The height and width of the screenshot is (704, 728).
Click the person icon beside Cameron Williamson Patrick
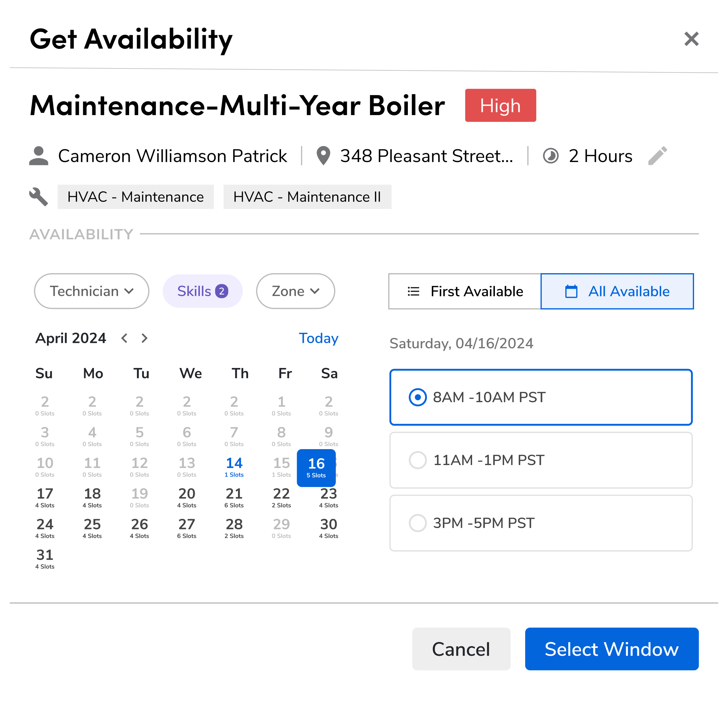click(x=38, y=156)
